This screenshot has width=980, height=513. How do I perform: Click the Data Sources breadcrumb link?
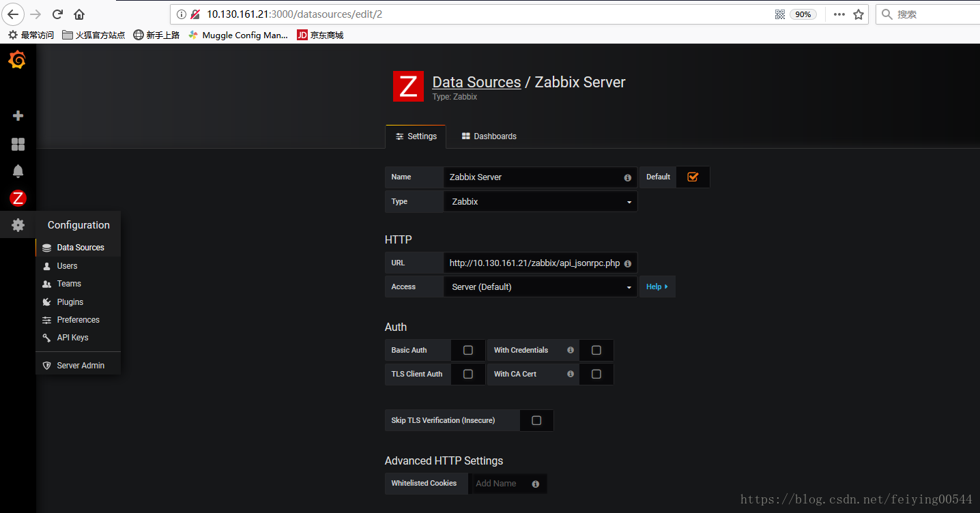476,82
